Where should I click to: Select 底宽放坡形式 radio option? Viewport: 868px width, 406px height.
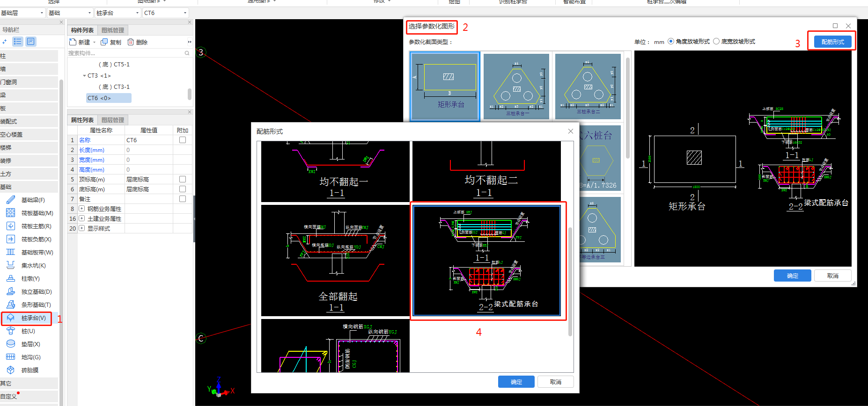pos(716,41)
